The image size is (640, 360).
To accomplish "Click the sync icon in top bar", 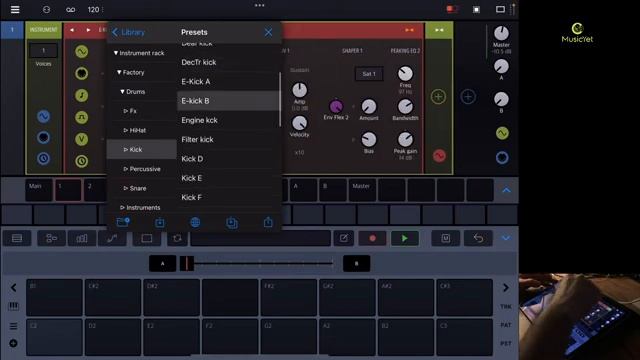I will [47, 9].
